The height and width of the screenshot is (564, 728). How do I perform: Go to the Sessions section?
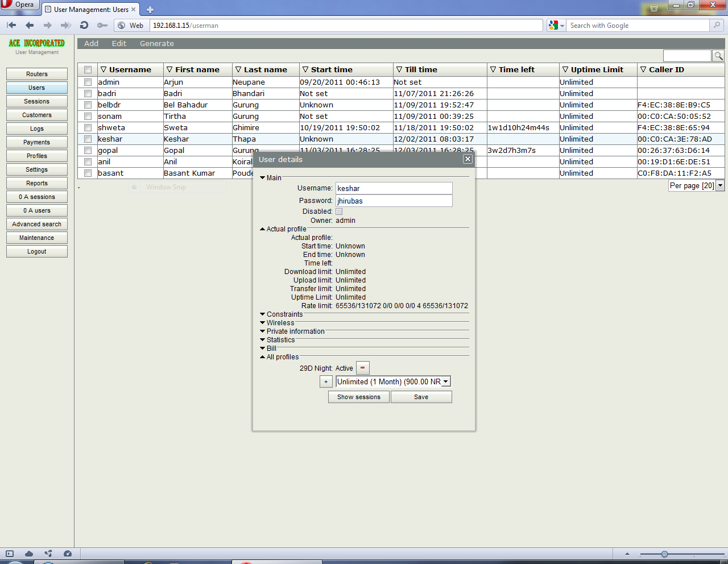point(37,101)
